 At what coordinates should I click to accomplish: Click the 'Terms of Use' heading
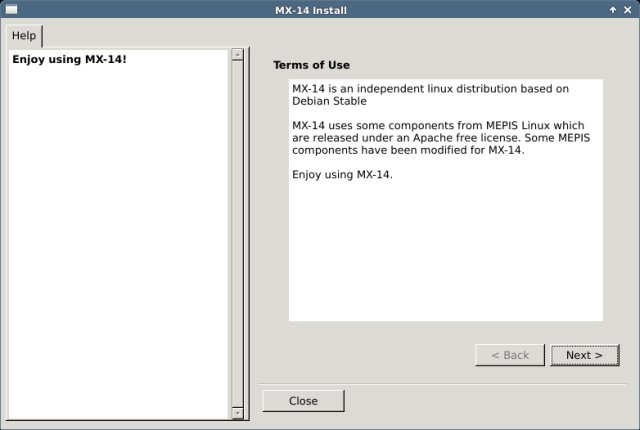[x=311, y=65]
